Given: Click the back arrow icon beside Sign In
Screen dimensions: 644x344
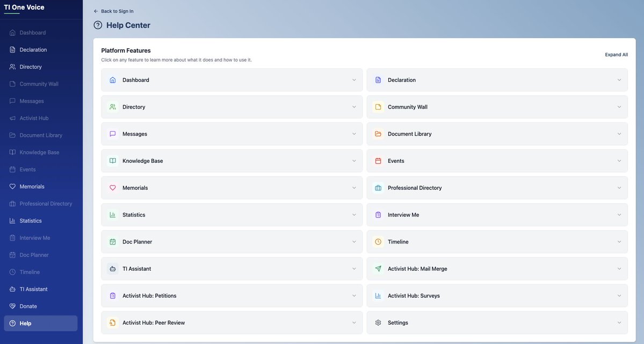Looking at the screenshot, I should pos(96,11).
